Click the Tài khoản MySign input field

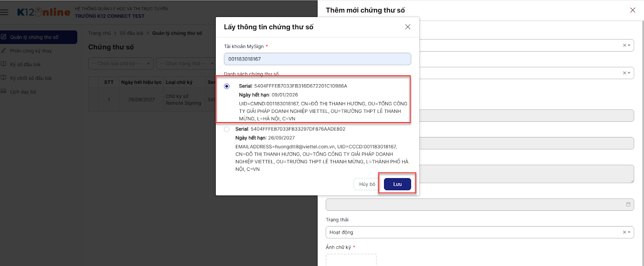click(317, 59)
